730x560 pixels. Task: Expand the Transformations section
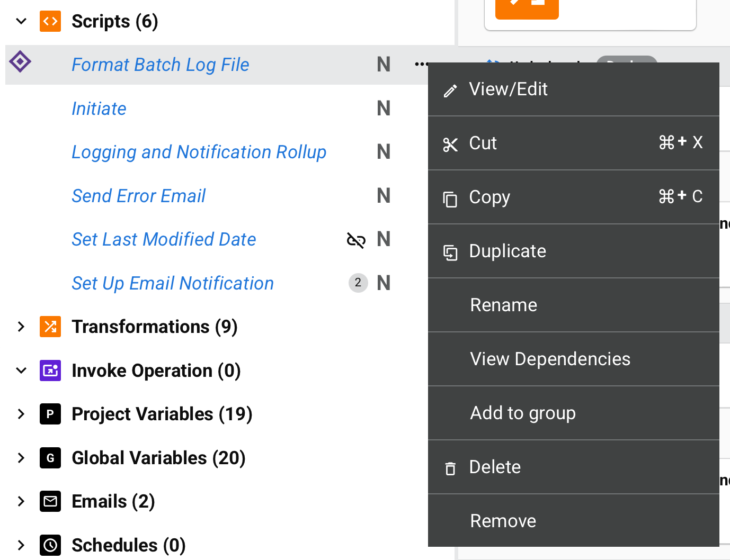pyautogui.click(x=21, y=327)
